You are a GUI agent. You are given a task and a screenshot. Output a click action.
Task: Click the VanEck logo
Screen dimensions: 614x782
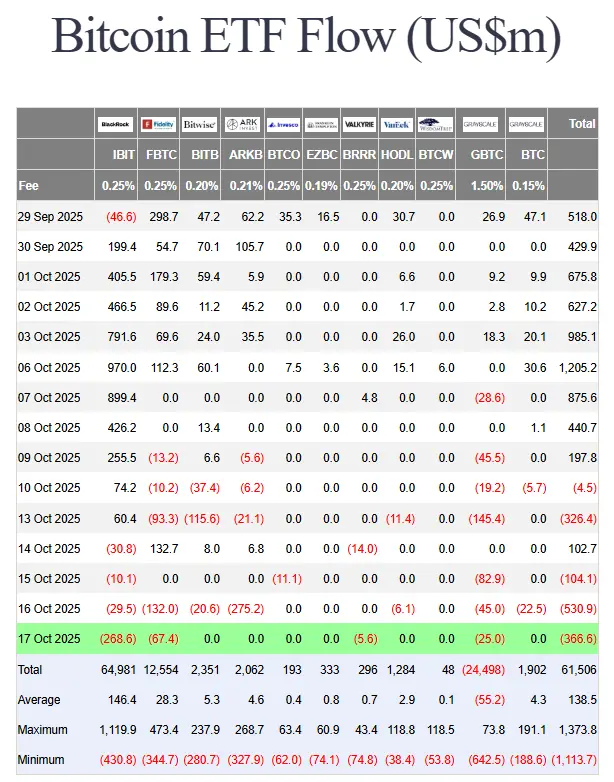pos(397,125)
